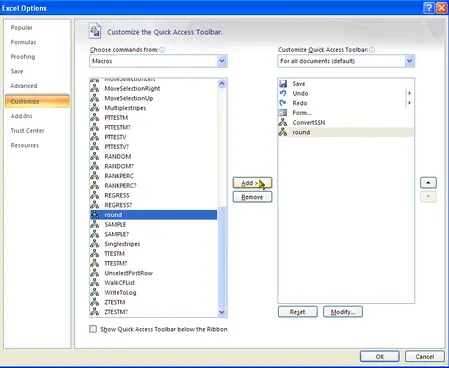Viewport: 449px width, 368px height.
Task: Select the RANKPERC? macro entry
Action: (x=154, y=185)
